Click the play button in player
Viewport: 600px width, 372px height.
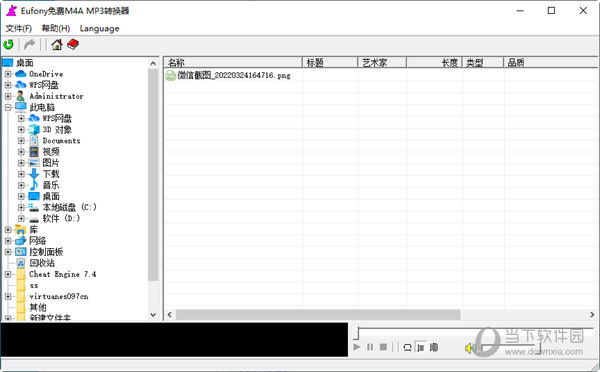point(357,347)
